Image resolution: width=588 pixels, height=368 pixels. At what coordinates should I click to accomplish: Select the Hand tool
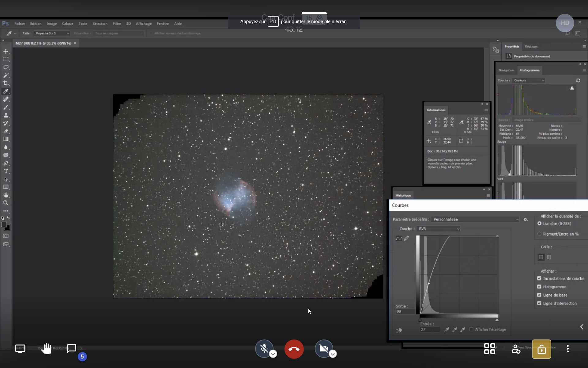6,195
